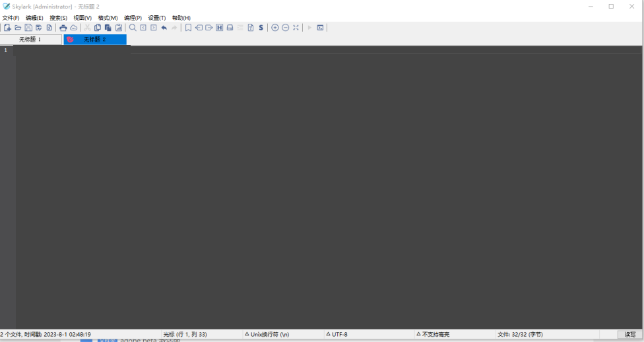Click the Unix换行符 (\n) status item

click(x=267, y=335)
